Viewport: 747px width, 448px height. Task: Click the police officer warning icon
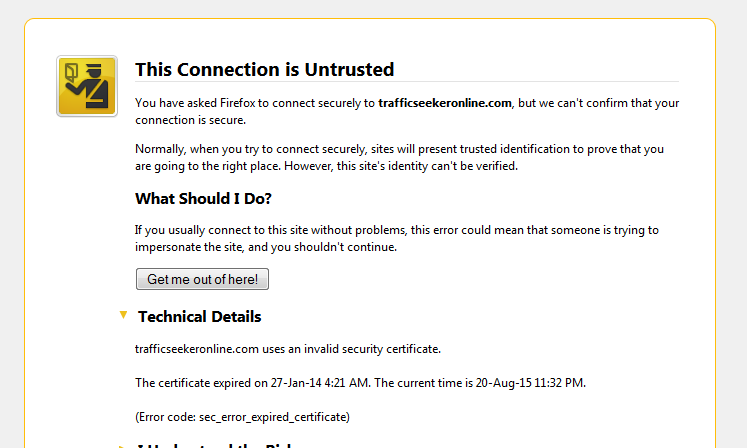coord(87,86)
